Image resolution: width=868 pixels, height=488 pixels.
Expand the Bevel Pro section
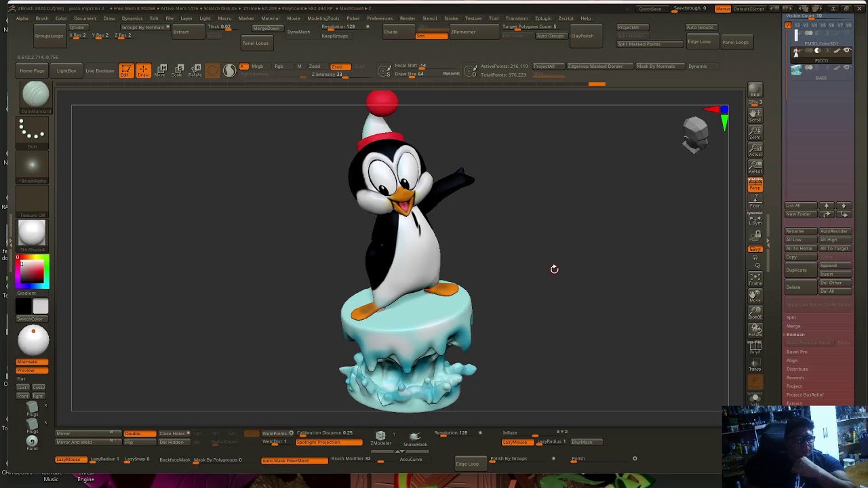point(797,352)
